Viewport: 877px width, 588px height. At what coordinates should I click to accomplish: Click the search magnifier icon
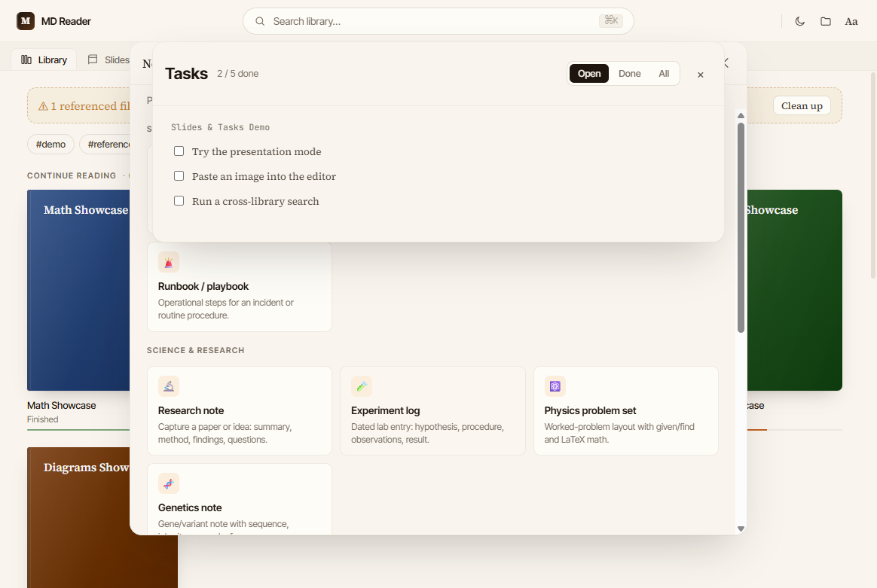coord(260,21)
